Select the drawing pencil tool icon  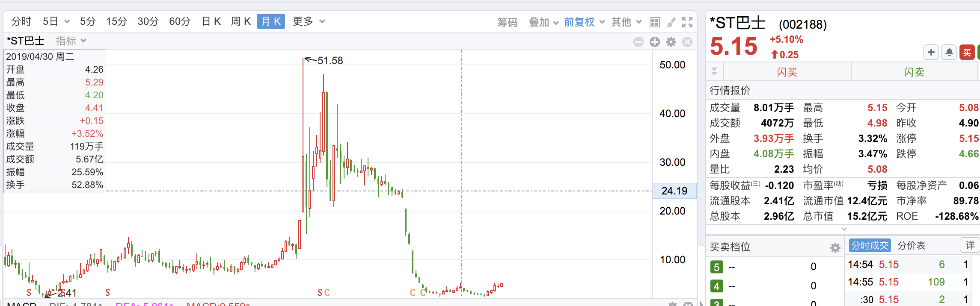(x=671, y=22)
